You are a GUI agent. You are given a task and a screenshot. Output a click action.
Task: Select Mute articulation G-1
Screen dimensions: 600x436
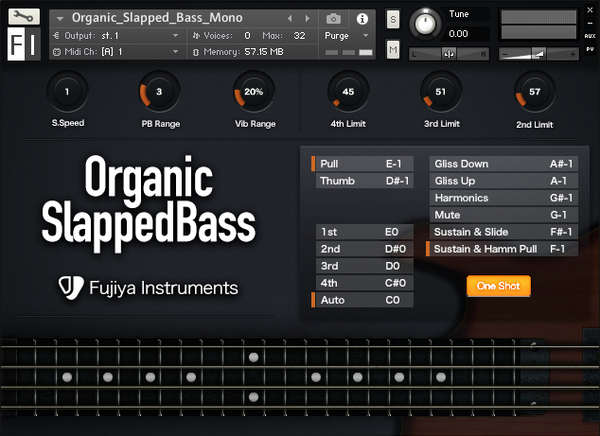point(504,215)
